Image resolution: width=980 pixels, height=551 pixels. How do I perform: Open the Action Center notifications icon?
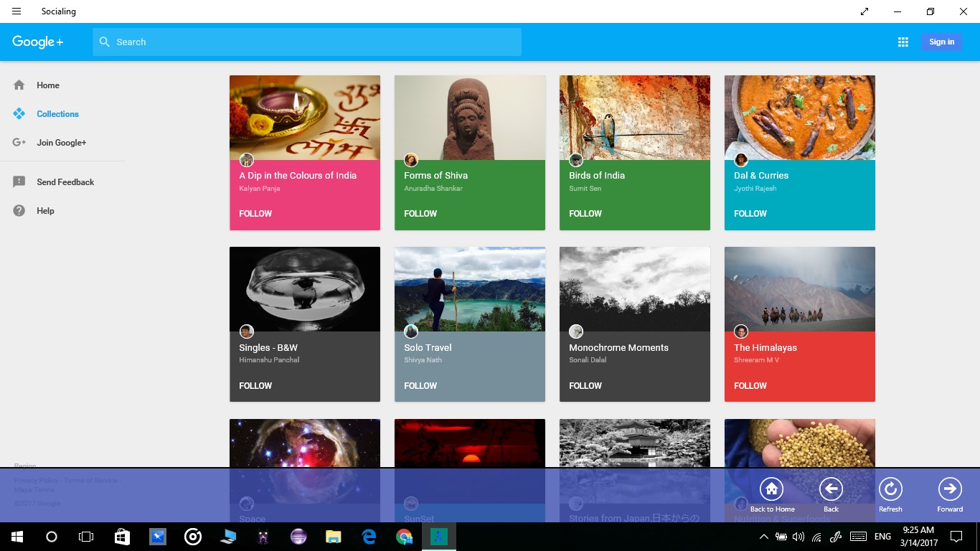coord(956,537)
